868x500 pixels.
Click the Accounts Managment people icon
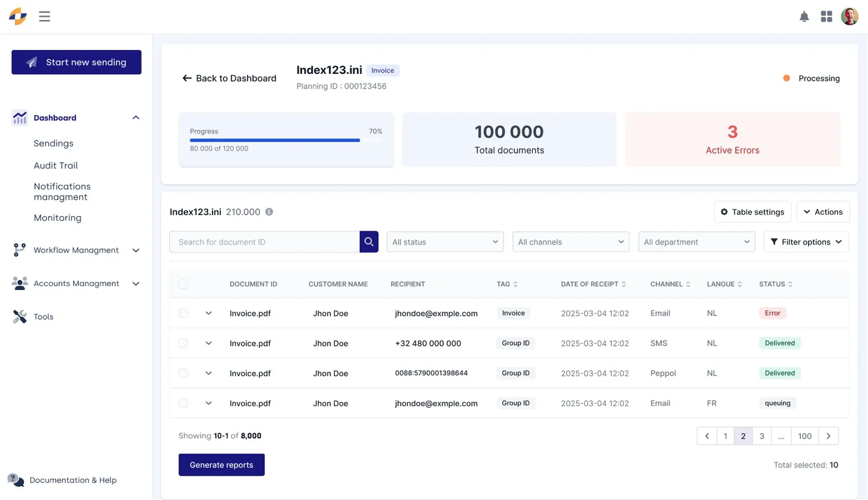click(20, 283)
